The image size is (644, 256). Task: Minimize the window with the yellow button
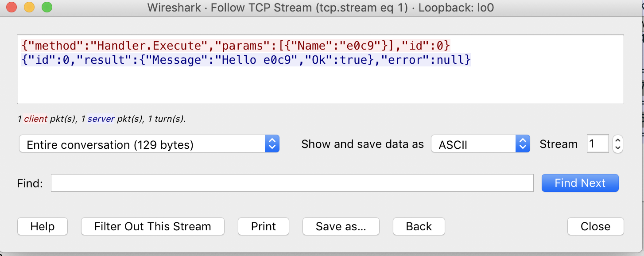pyautogui.click(x=29, y=8)
